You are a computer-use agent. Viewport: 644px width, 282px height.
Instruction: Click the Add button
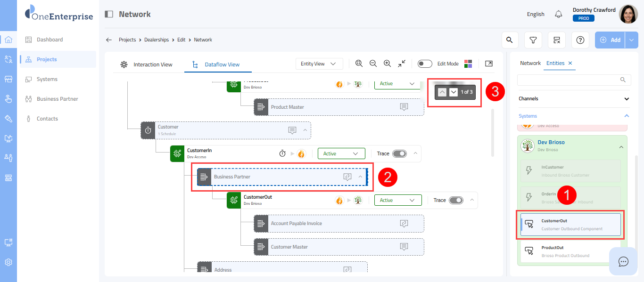point(611,40)
